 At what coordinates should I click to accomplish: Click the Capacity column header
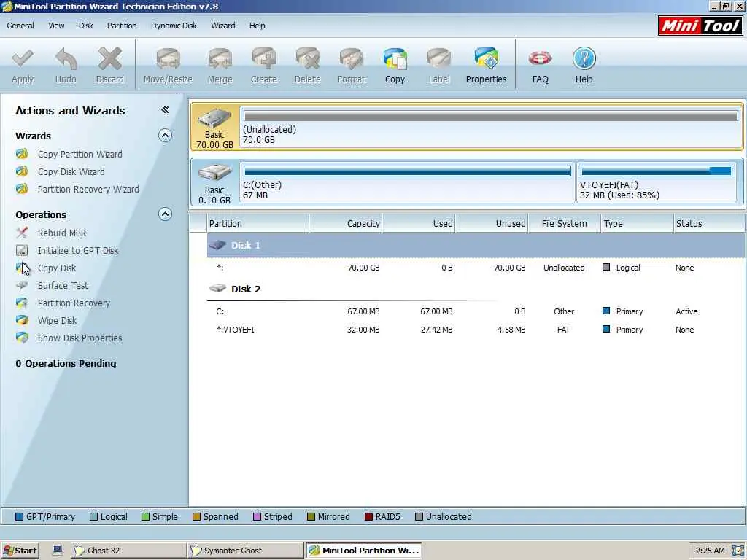click(x=346, y=223)
